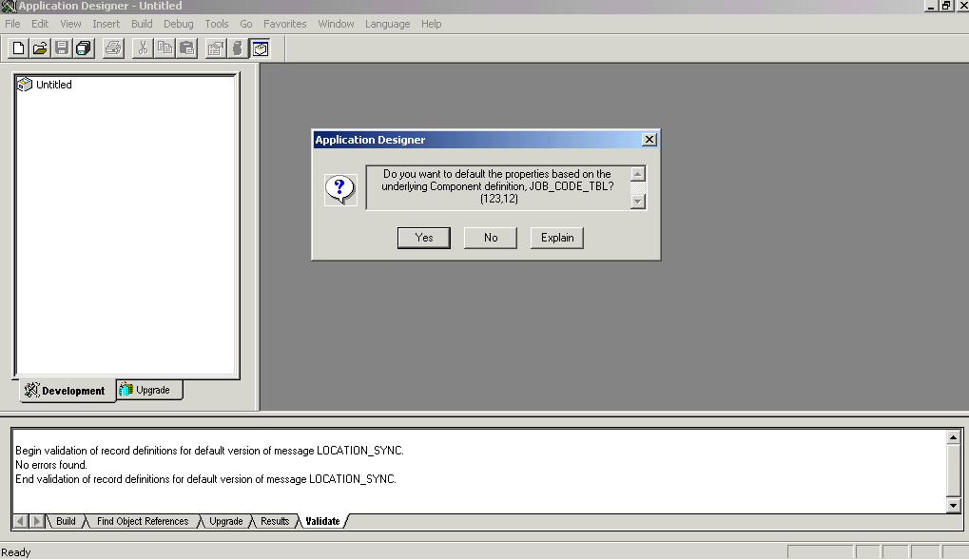Paste using the clipboard toolbar icon
This screenshot has width=969, height=560.
pyautogui.click(x=186, y=48)
